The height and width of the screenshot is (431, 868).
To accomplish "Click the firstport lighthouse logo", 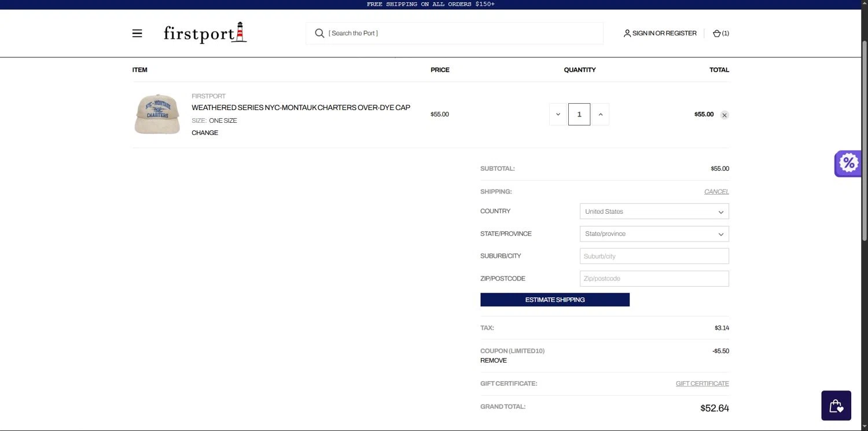I will 205,33.
